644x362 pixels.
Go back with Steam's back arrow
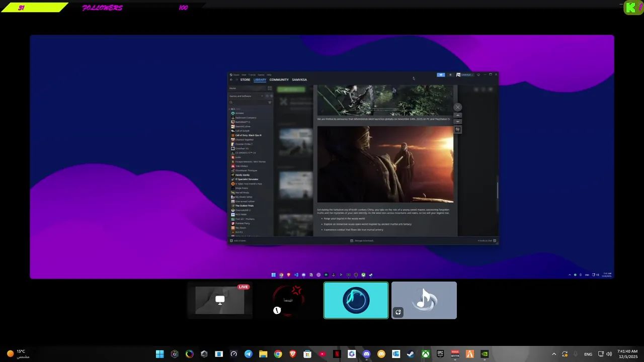point(231,79)
